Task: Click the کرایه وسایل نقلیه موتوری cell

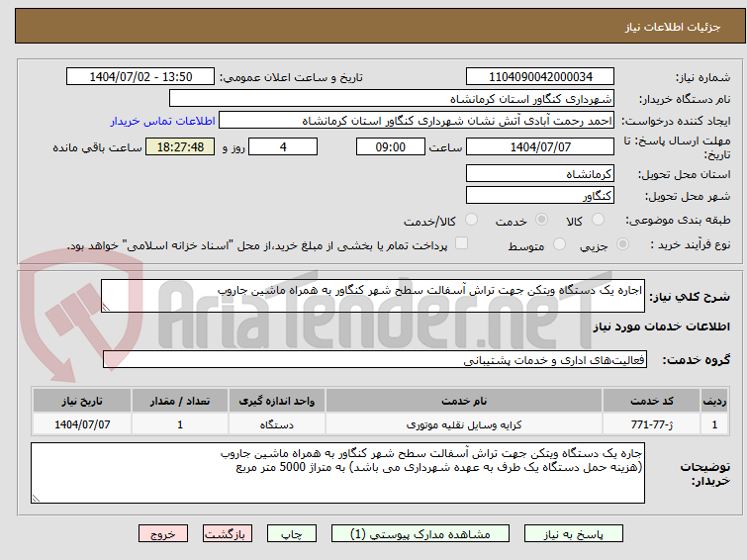Action: [x=464, y=424]
